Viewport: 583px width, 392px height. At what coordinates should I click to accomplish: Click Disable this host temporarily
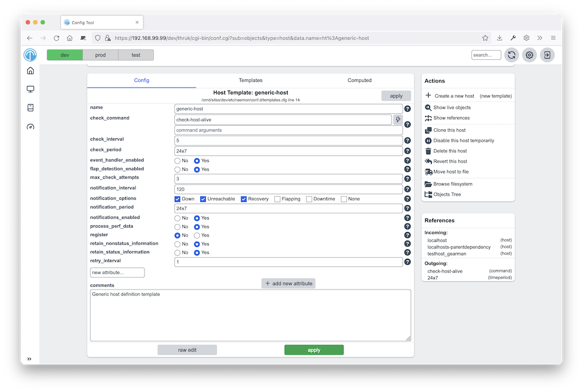tap(463, 141)
